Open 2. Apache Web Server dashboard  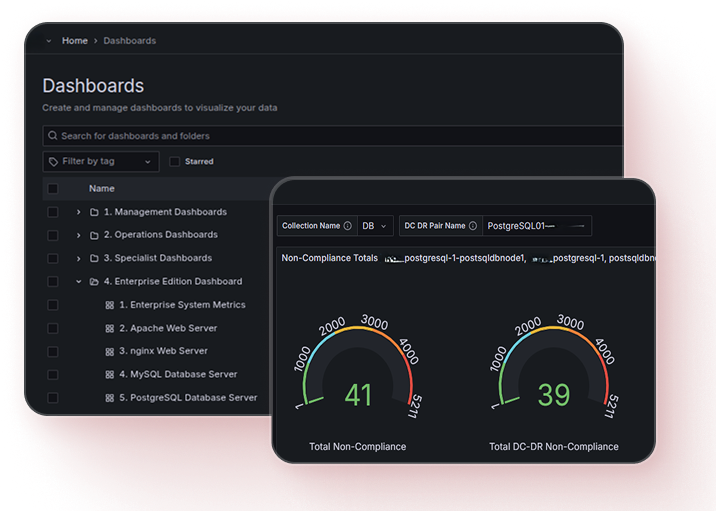[x=168, y=328]
